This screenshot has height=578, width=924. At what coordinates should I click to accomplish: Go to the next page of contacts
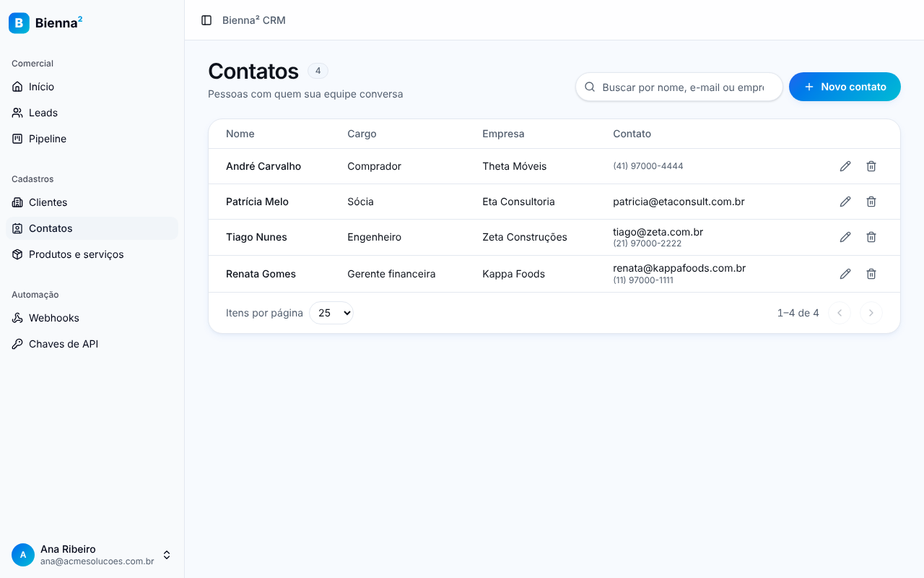871,313
